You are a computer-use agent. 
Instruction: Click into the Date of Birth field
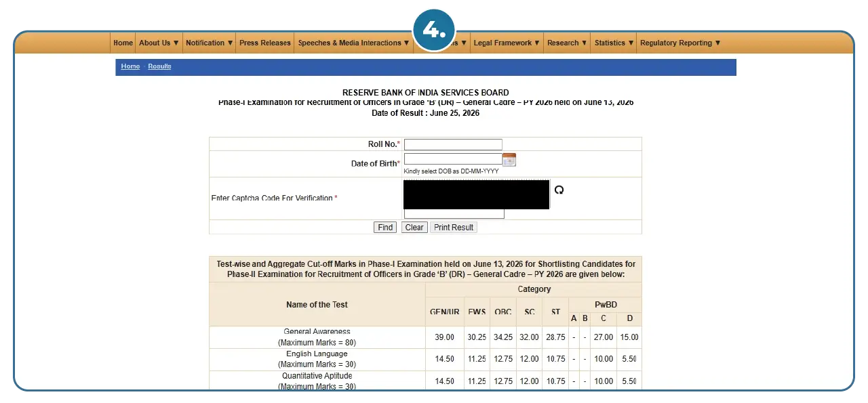click(453, 159)
